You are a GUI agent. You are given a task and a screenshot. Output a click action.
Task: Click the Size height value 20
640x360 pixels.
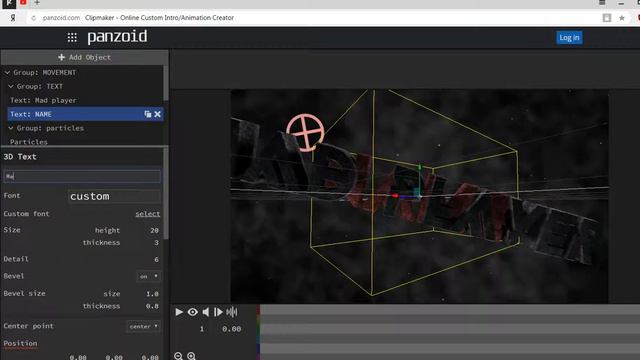[154, 230]
